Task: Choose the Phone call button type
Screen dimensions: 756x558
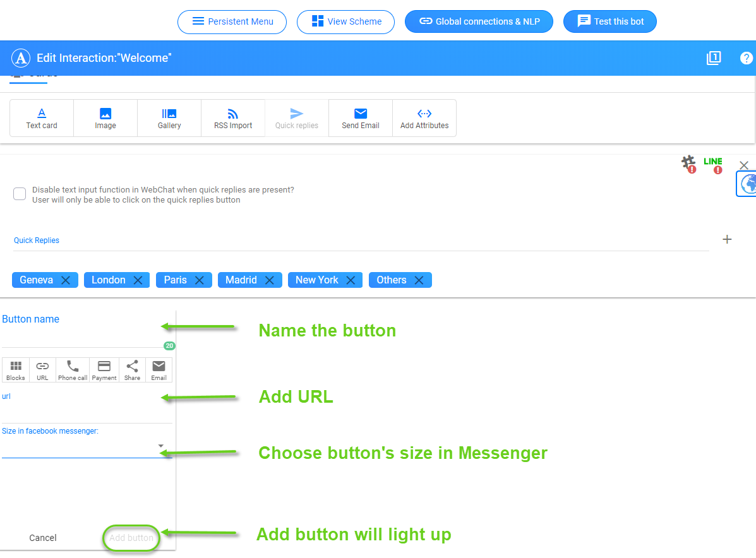Action: coord(72,370)
